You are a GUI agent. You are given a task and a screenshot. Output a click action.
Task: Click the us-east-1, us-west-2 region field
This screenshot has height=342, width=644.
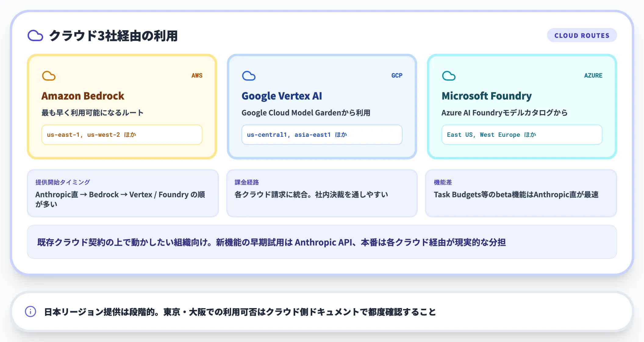tap(122, 135)
